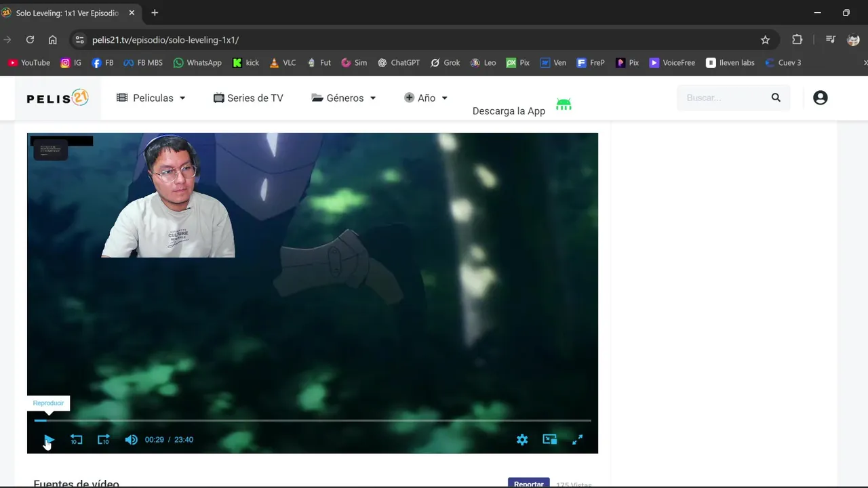Open the Cuev 3 bookmark

pos(783,62)
